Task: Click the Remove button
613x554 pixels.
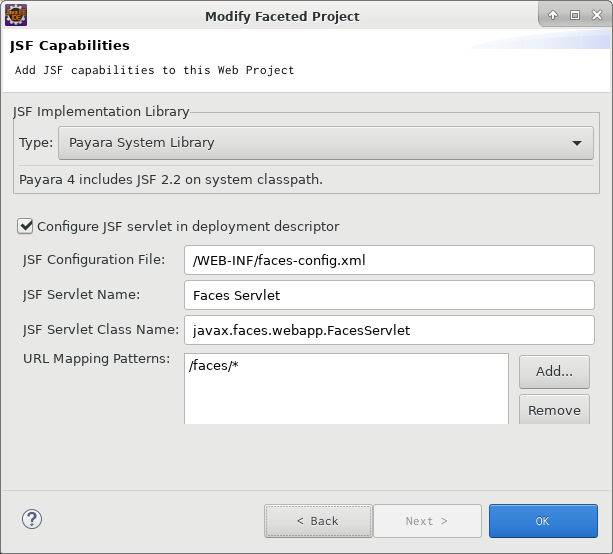Action: pos(554,410)
